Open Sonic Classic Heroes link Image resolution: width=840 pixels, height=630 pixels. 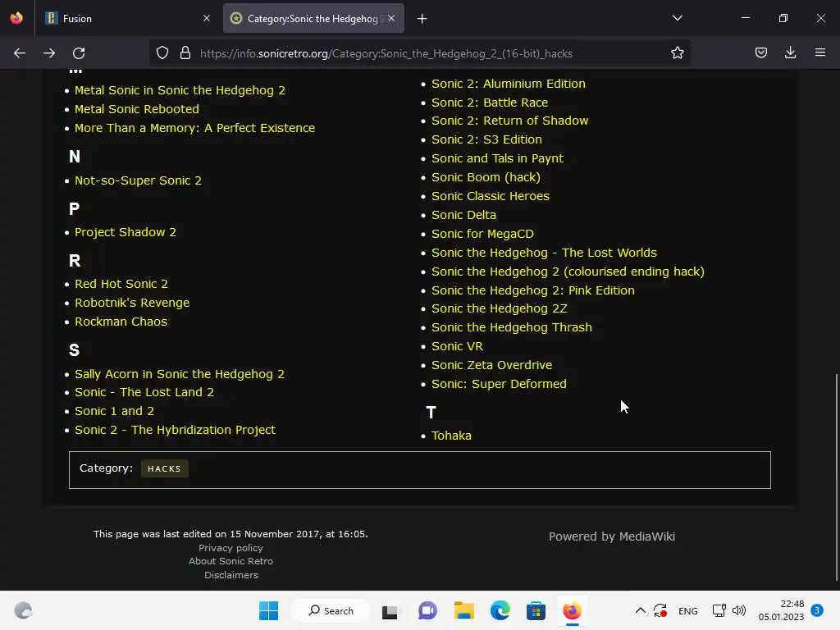491,196
